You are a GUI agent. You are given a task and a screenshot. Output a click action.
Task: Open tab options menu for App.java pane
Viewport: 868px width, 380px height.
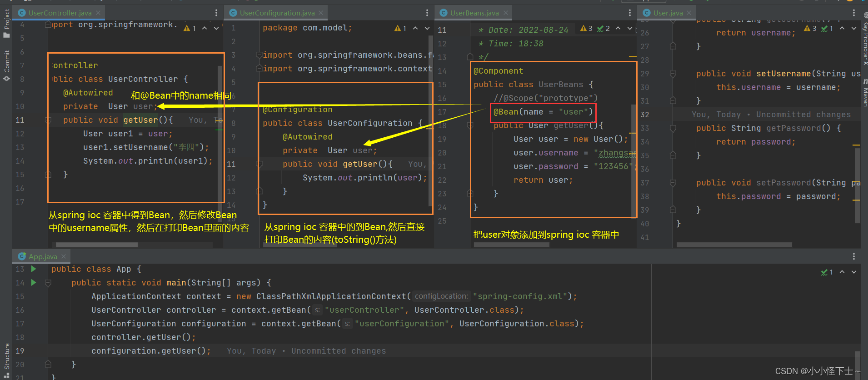pyautogui.click(x=854, y=256)
